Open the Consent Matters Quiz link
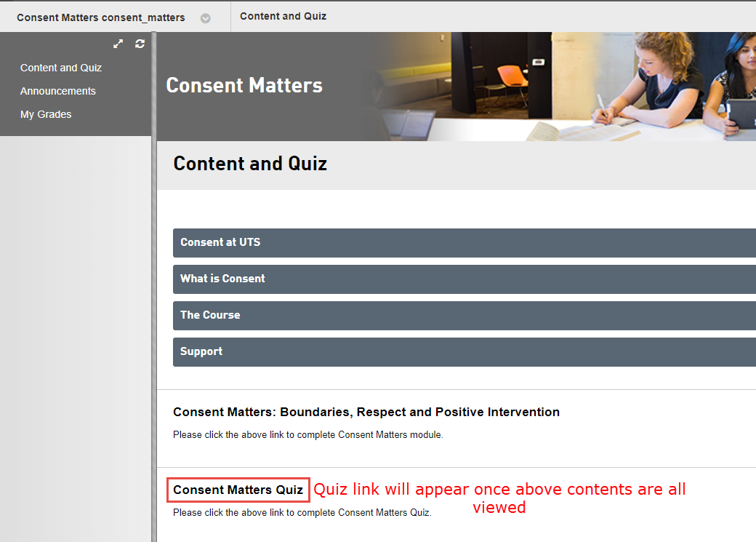The height and width of the screenshot is (542, 756). pyautogui.click(x=238, y=490)
